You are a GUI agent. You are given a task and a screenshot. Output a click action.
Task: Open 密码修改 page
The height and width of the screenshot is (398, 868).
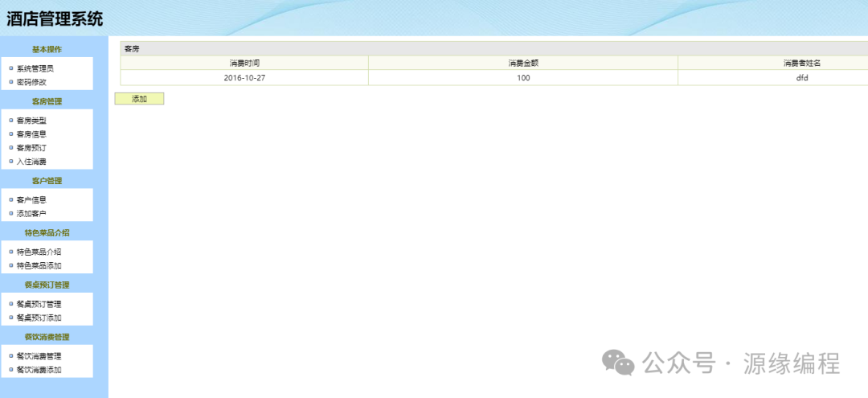[x=31, y=82]
